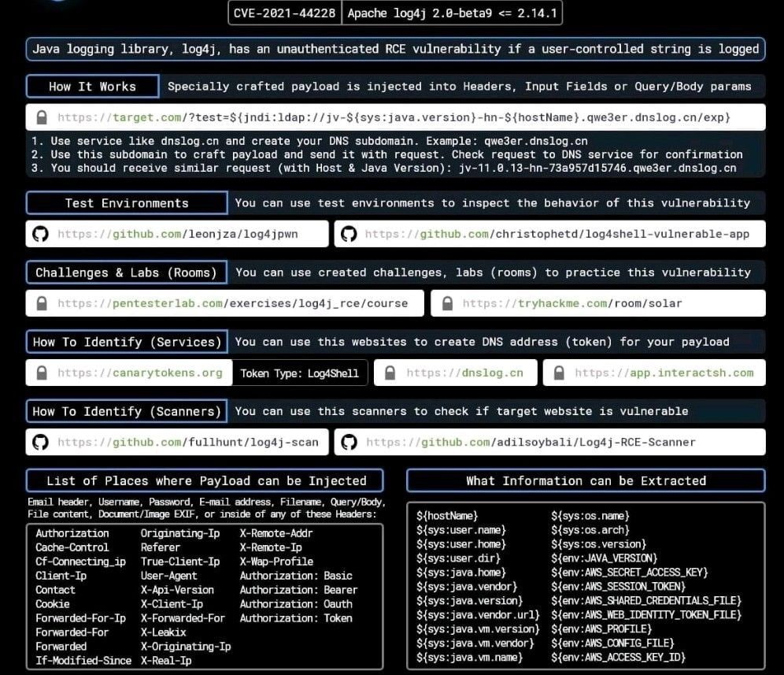The image size is (784, 675).
Task: Select the True-Client-Ip header entry
Action: click(x=180, y=562)
